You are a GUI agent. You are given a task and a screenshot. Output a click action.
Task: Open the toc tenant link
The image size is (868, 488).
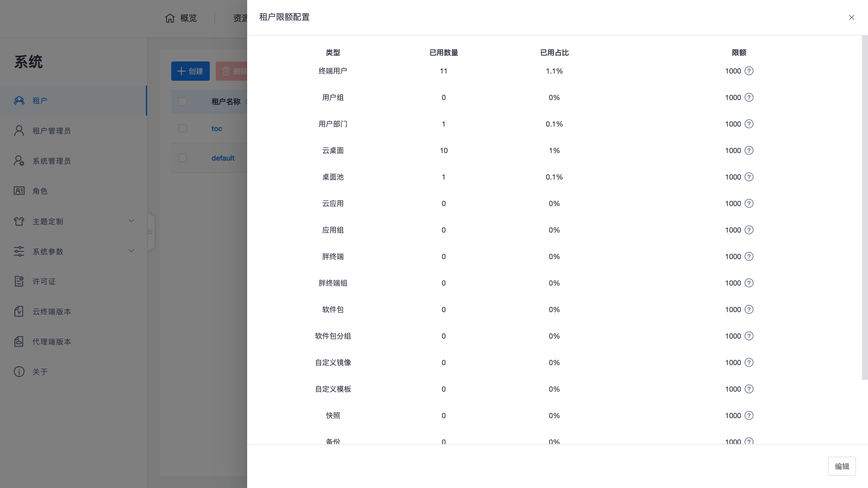click(x=217, y=129)
